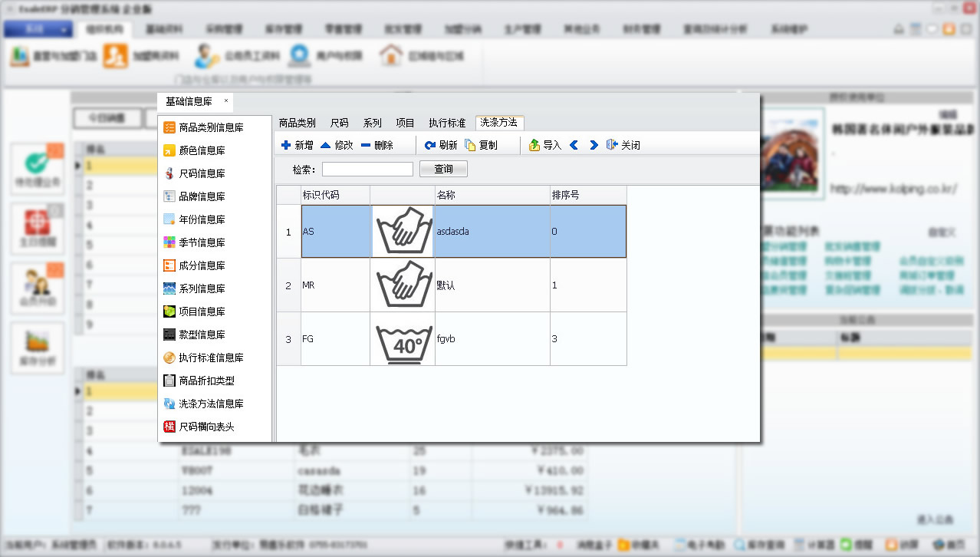Image resolution: width=980 pixels, height=557 pixels.
Task: Switch to the 商品类别 tab
Action: tap(297, 123)
